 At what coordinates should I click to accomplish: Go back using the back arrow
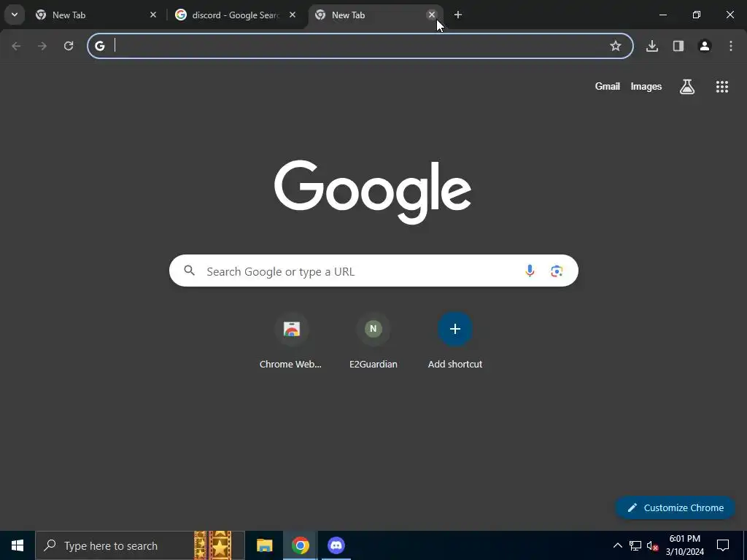coord(16,46)
